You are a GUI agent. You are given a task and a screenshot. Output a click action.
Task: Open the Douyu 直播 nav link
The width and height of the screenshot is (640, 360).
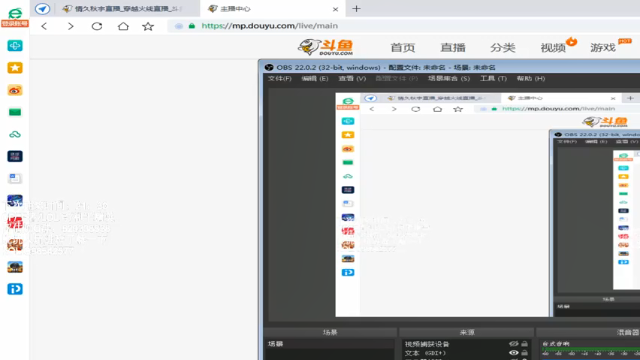(453, 48)
